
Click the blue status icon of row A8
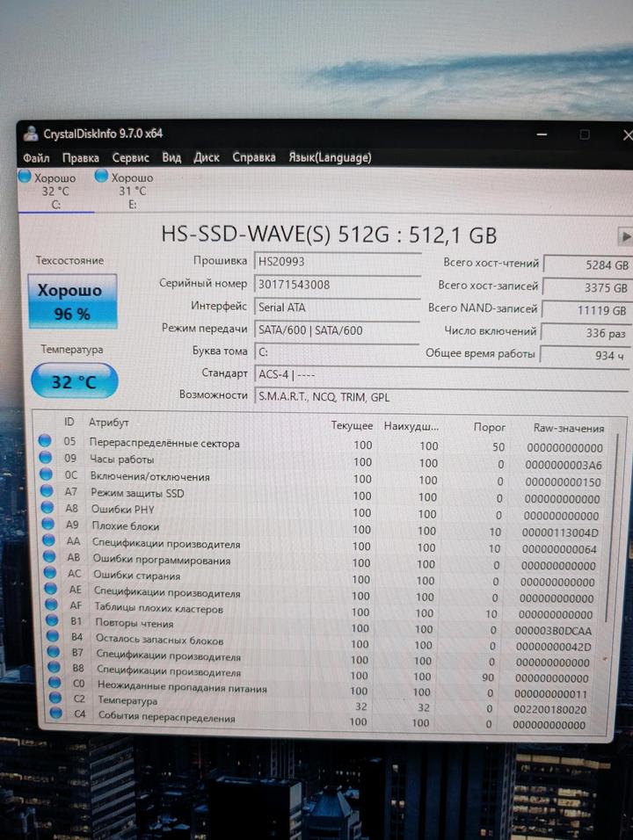47,507
